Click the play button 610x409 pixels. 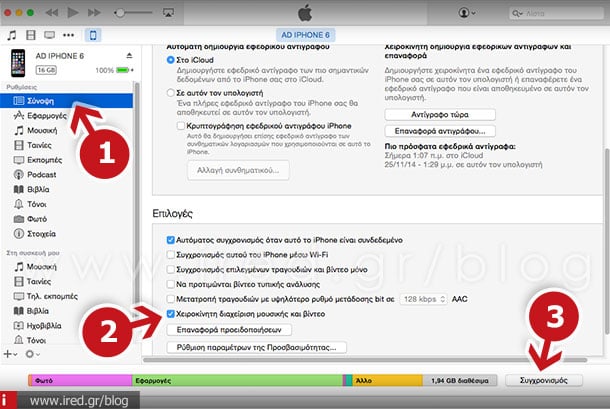(x=73, y=12)
